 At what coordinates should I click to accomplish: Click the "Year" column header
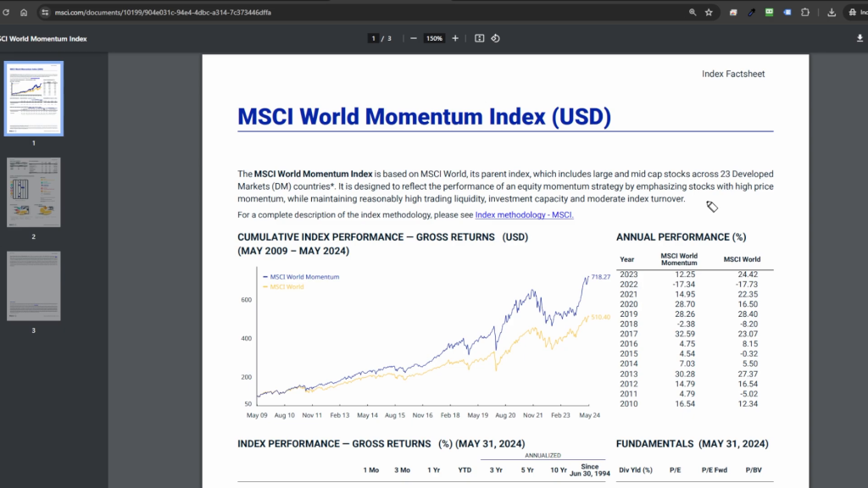(626, 259)
